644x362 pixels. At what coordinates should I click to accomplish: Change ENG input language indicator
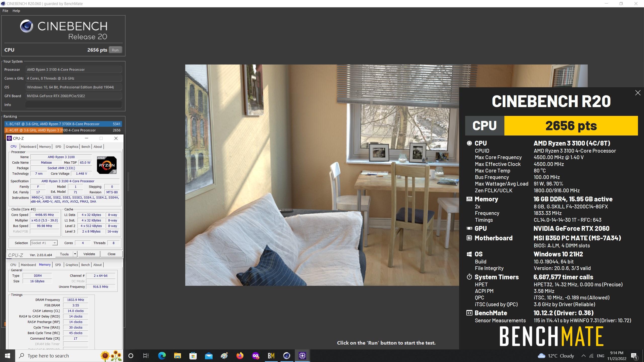pyautogui.click(x=600, y=356)
